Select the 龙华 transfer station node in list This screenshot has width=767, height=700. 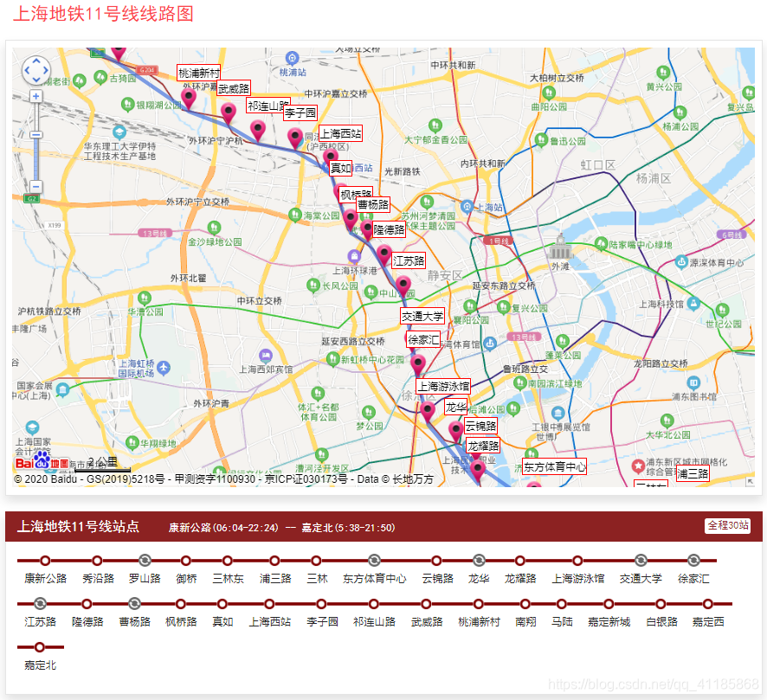click(479, 560)
